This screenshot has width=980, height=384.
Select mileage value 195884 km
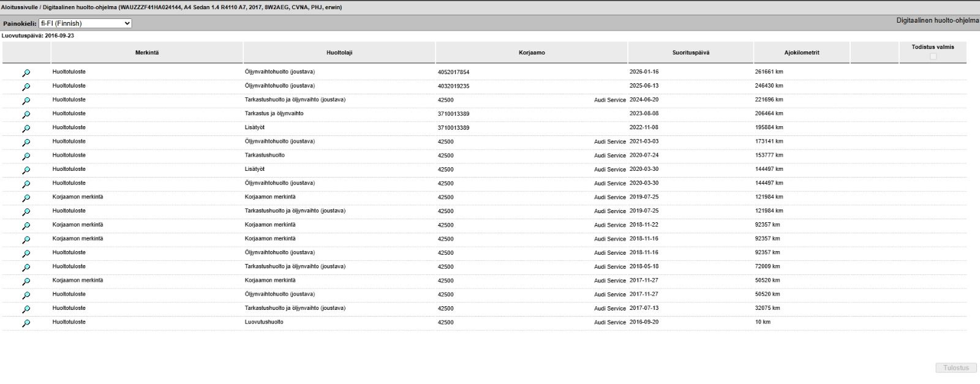coord(769,127)
